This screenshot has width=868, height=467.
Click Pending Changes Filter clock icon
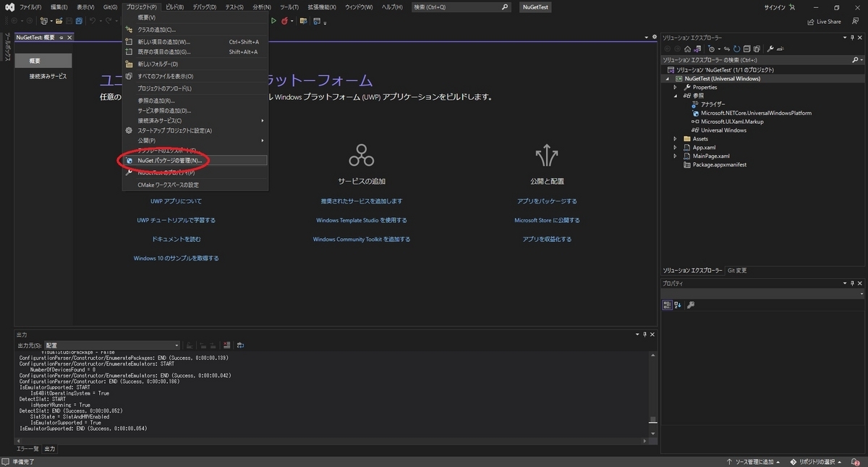pos(711,49)
